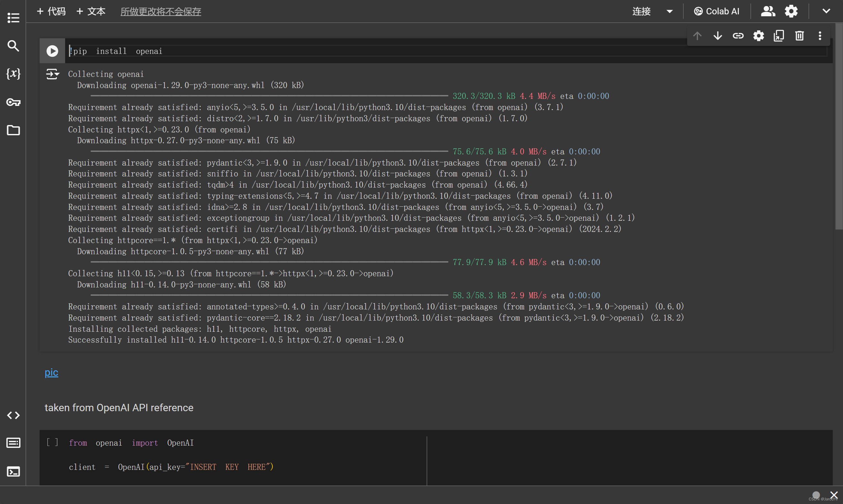Click the pic hyperlink in notebook
Screen dimensions: 843x504
(52, 373)
